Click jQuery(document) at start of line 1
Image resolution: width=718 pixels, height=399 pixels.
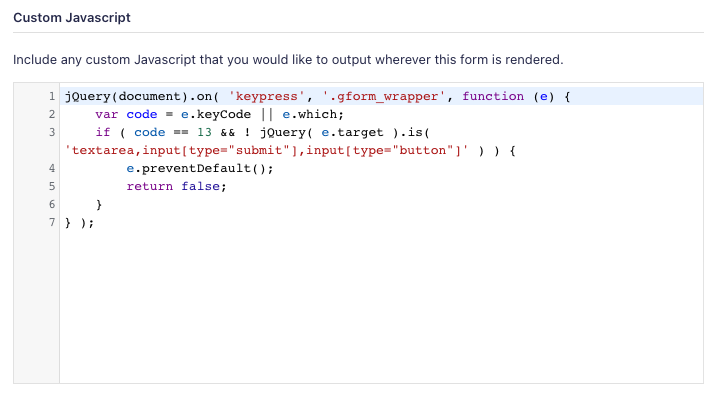point(126,96)
